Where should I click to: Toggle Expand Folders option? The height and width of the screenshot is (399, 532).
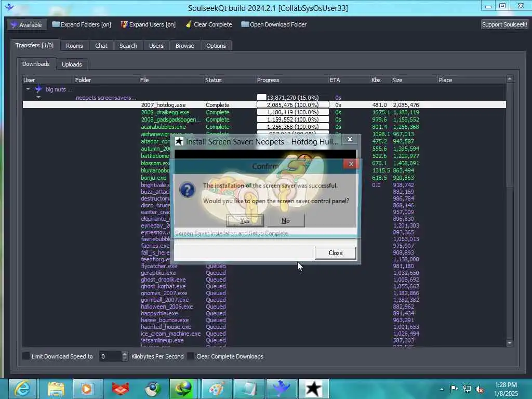[x=82, y=24]
